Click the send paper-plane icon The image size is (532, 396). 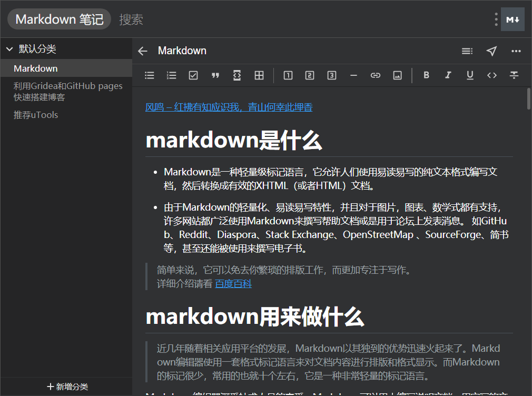[x=491, y=51]
